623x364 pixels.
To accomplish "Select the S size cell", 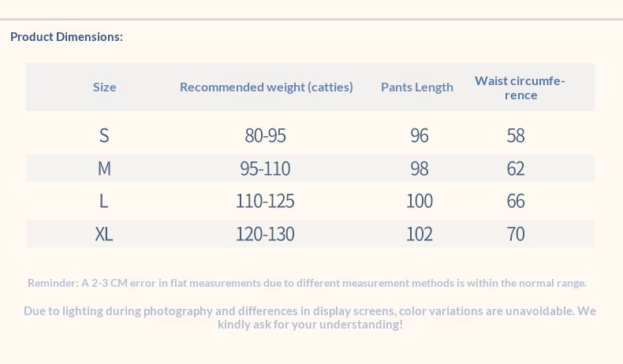I will [104, 136].
